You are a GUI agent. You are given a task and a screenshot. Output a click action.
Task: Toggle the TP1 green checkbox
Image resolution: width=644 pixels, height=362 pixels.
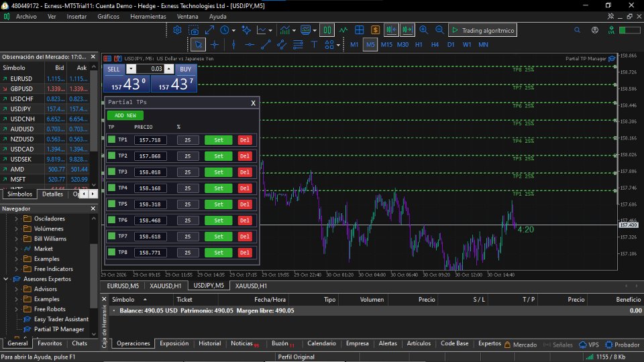click(x=112, y=139)
